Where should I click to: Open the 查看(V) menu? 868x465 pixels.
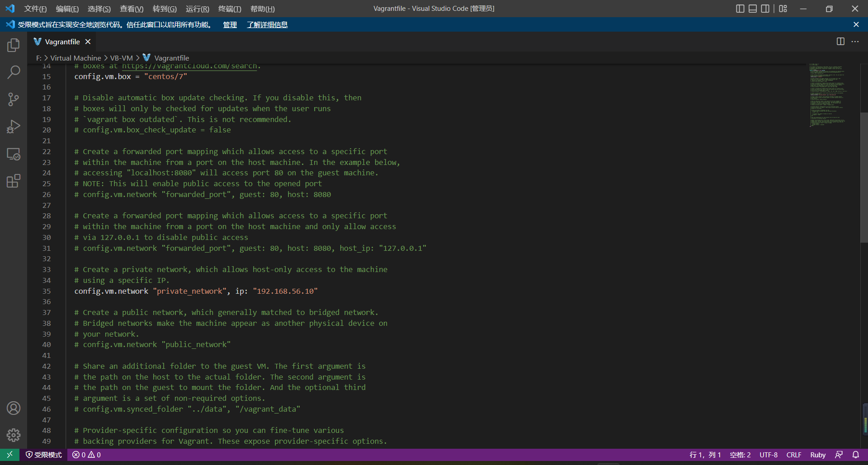click(132, 9)
